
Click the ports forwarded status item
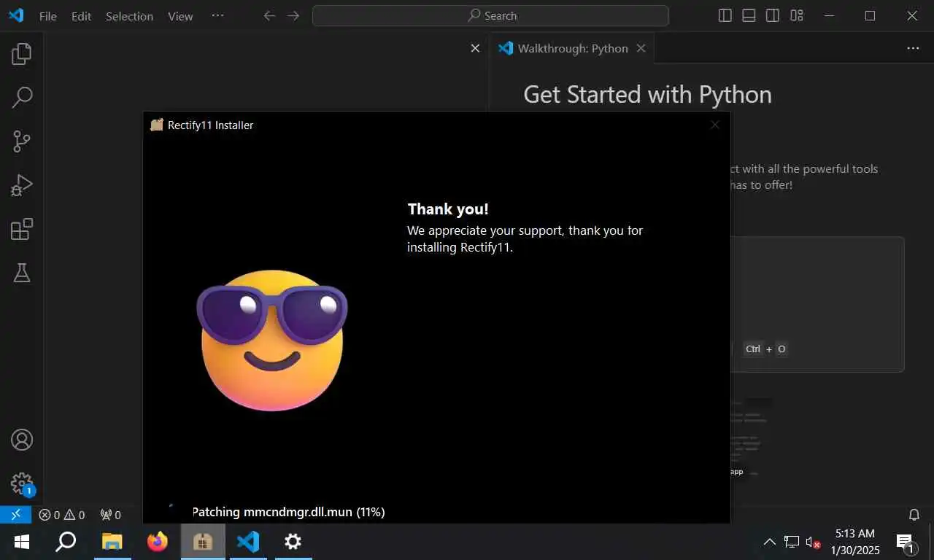pyautogui.click(x=111, y=515)
